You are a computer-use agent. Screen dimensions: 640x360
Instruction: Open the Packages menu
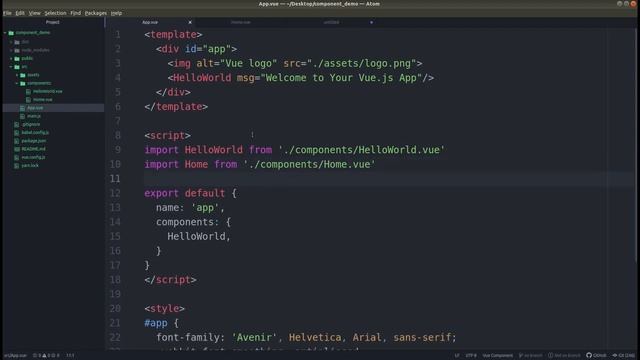coord(96,13)
